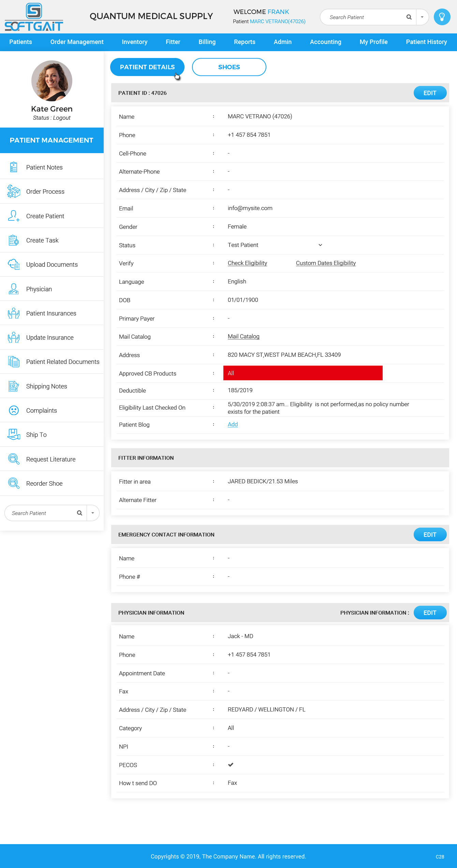Click the Custom Dates Eligibility link

click(x=326, y=263)
